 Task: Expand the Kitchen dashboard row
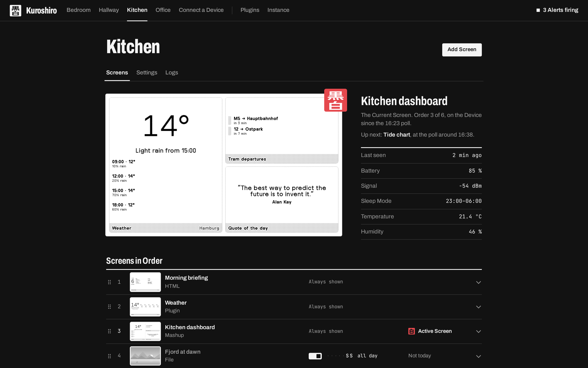[x=478, y=331]
